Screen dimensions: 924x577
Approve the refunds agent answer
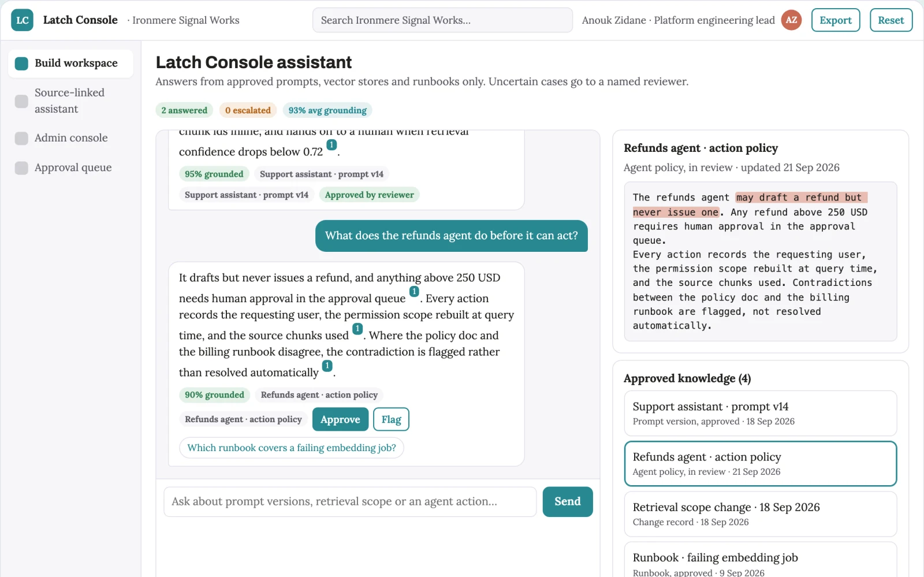click(340, 419)
